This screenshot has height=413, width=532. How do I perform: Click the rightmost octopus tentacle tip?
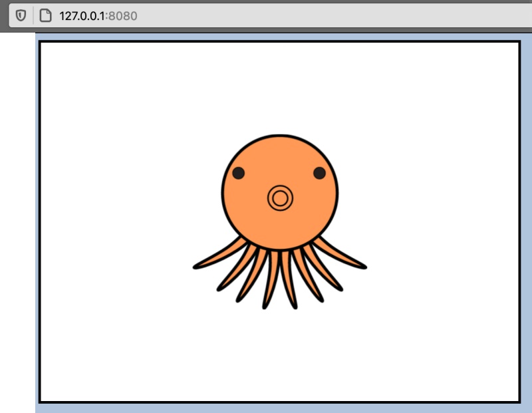pos(363,267)
